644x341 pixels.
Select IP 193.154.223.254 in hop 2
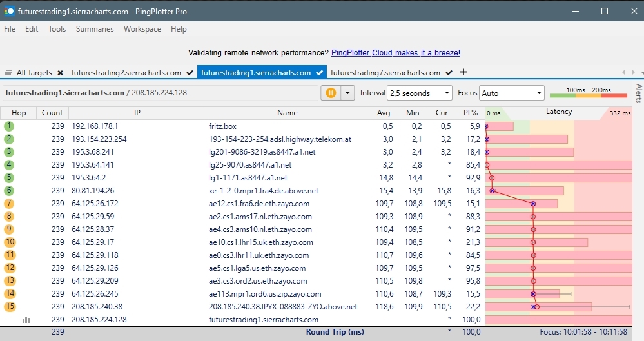[99, 139]
